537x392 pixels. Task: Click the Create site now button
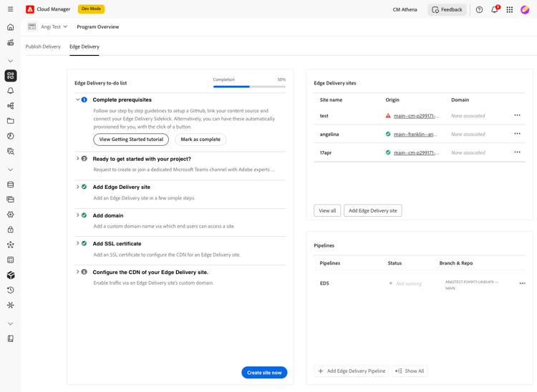(x=264, y=373)
